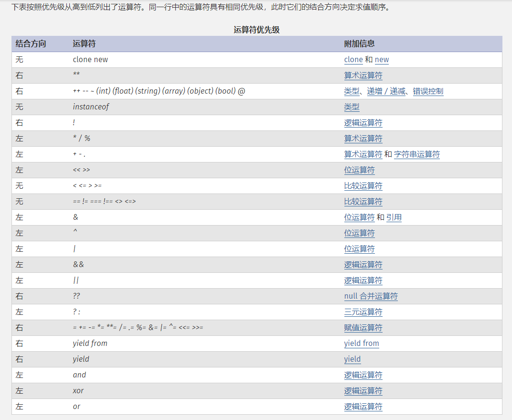Open 逻辑运算符 link in the ! row
This screenshot has width=512, height=420.
click(363, 123)
